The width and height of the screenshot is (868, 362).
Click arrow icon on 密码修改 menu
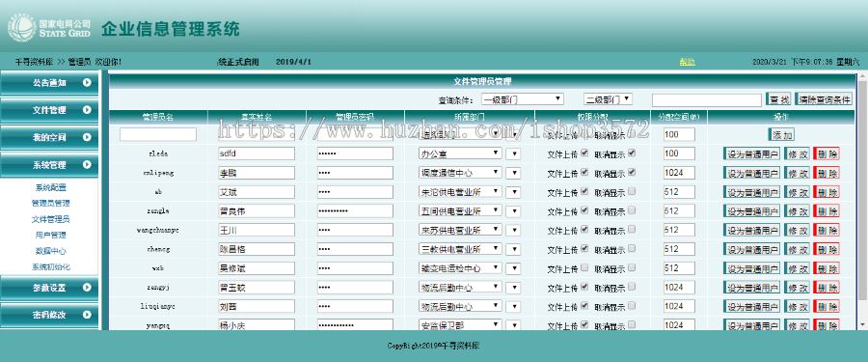tap(87, 315)
